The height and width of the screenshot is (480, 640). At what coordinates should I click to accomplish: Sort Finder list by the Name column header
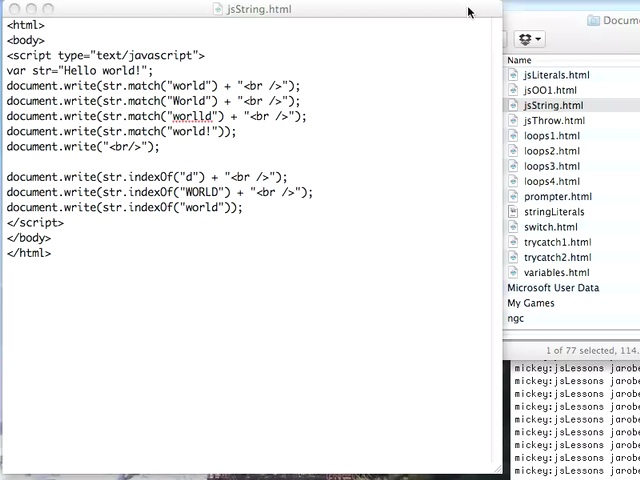click(x=519, y=60)
